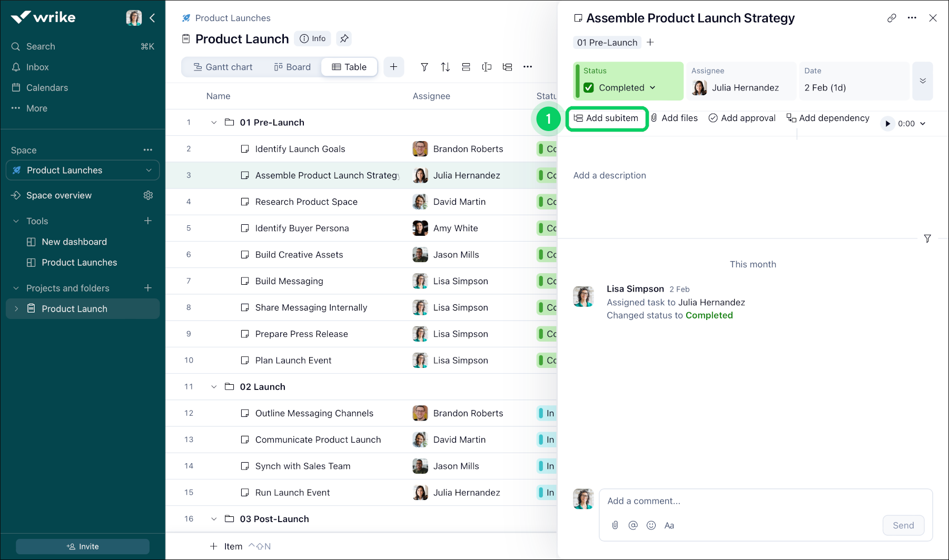Image resolution: width=949 pixels, height=560 pixels.
Task: Click the Invite button in sidebar
Action: 83,546
